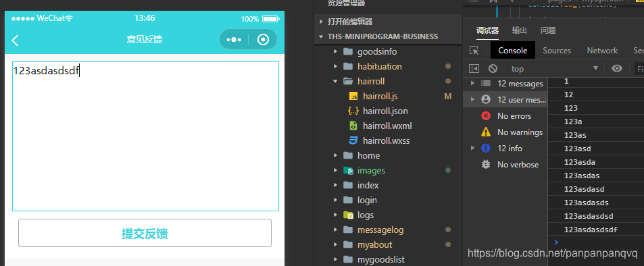Activate the inspect element picker icon
644x266 pixels.
click(x=474, y=51)
